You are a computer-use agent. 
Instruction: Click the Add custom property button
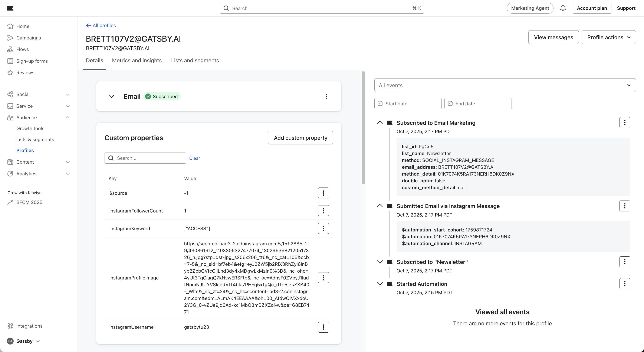pos(300,138)
